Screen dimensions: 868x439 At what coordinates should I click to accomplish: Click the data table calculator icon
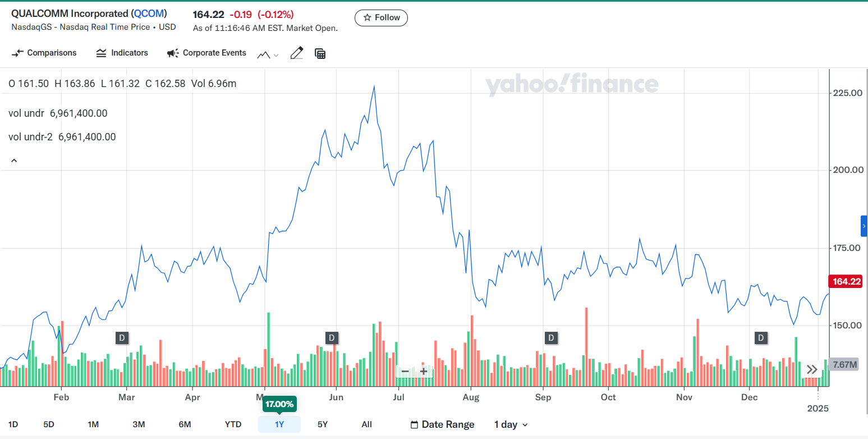click(320, 53)
